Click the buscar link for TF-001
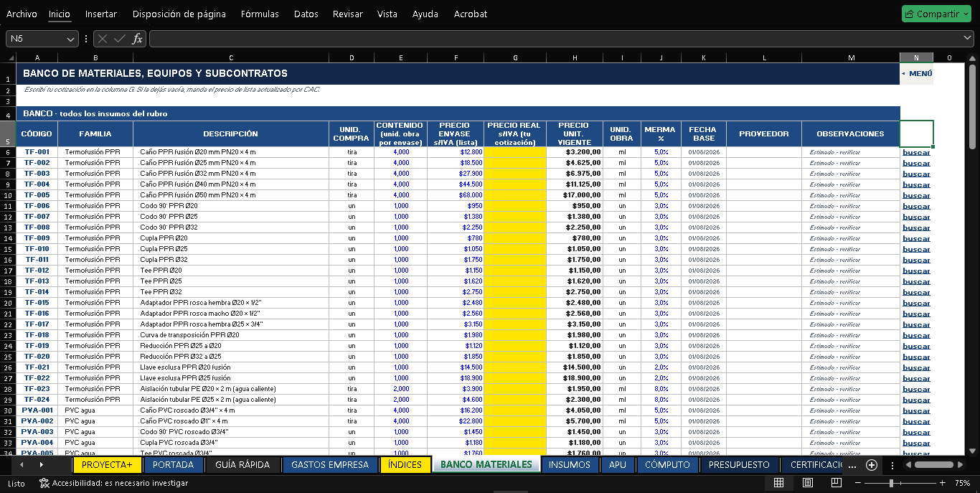 [916, 152]
